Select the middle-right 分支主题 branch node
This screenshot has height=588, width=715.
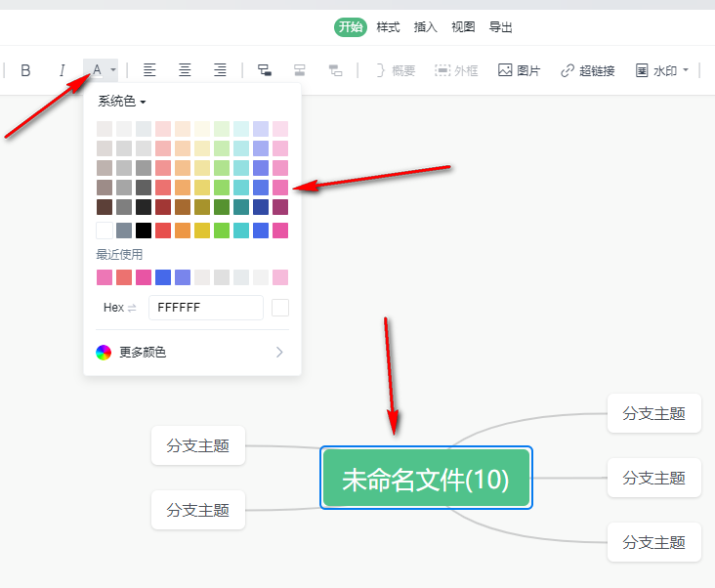(x=653, y=478)
